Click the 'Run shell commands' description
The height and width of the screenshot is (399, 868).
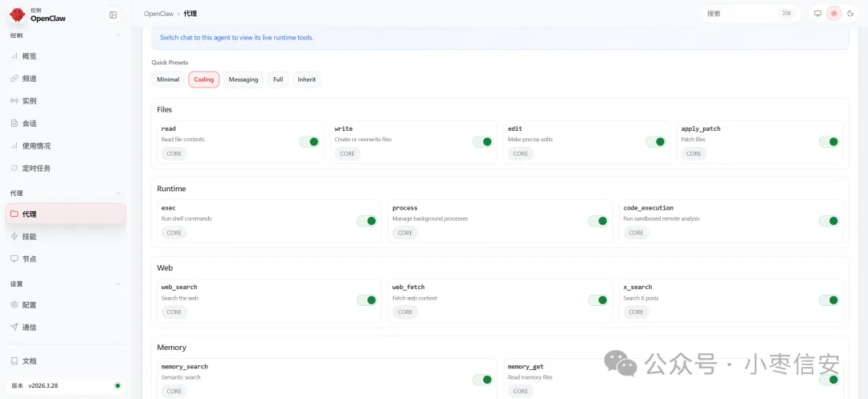pyautogui.click(x=186, y=219)
